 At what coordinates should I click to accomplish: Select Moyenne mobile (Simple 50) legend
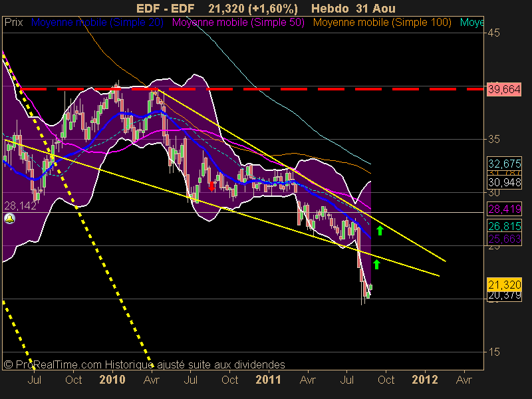238,23
